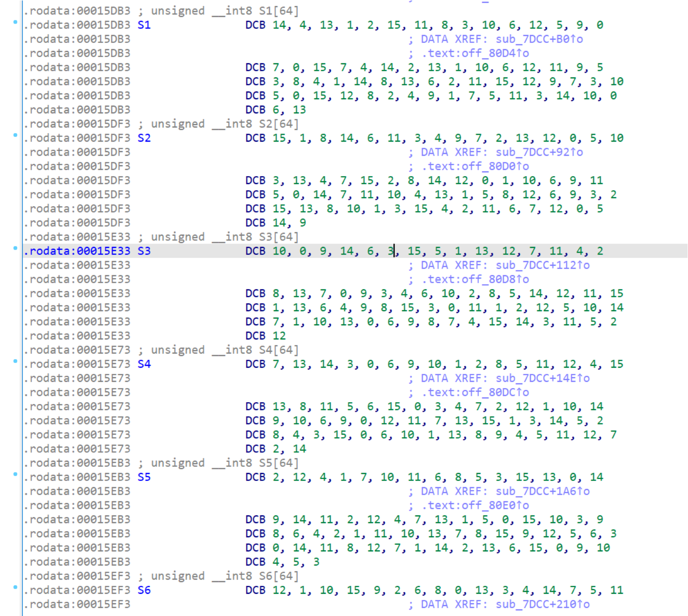Follow the sub_7DCC+B0 data xref
Viewport: 688px width, 616px height.
click(x=539, y=39)
